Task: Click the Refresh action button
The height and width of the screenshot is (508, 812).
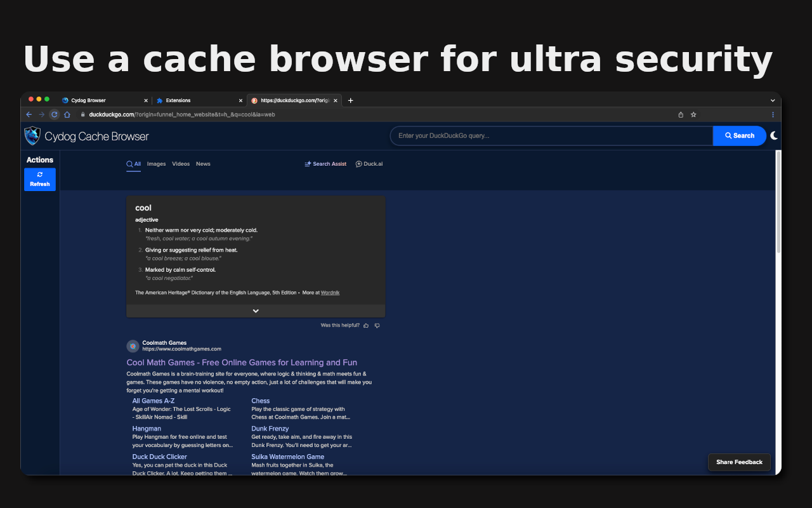Action: (40, 179)
